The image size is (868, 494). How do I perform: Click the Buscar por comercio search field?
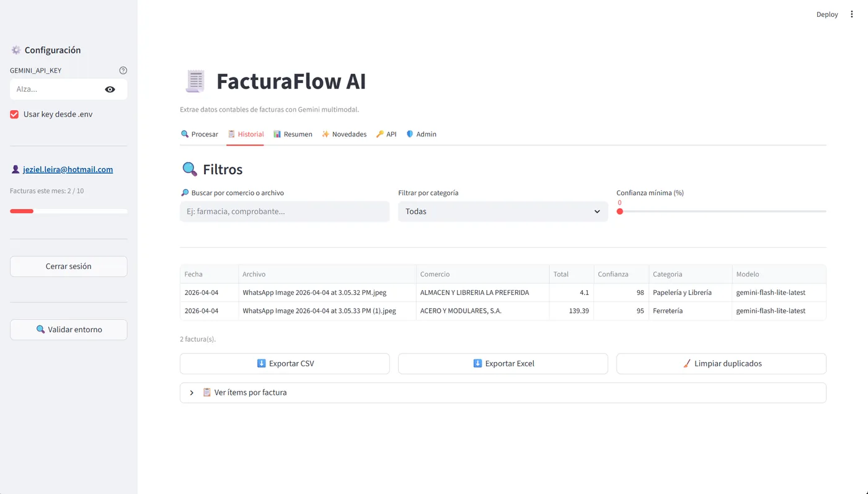tap(284, 211)
